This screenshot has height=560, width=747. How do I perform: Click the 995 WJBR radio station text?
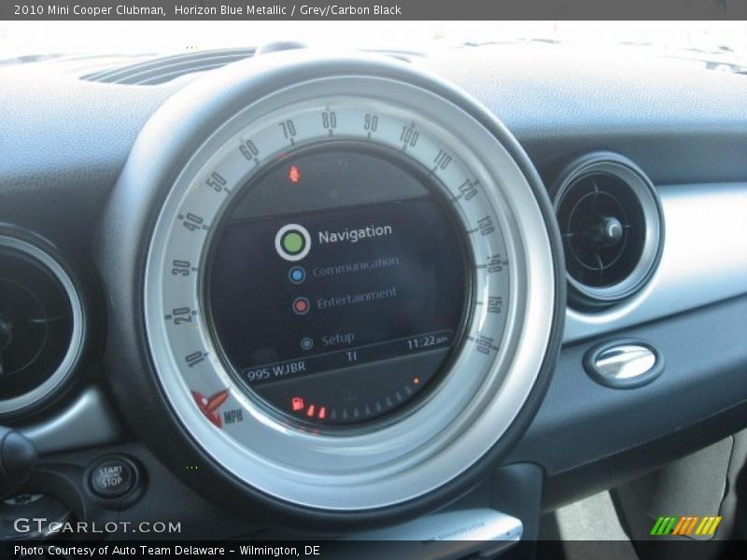pyautogui.click(x=275, y=371)
